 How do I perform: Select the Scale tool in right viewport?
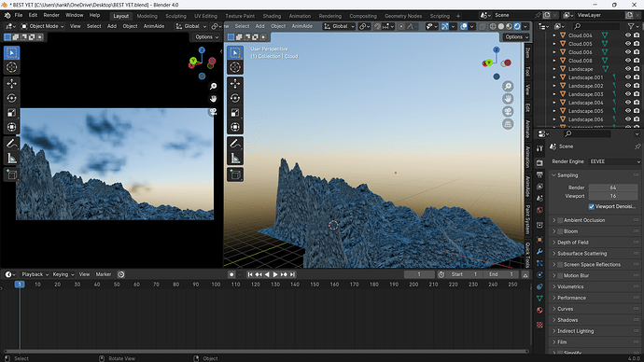[x=235, y=113]
